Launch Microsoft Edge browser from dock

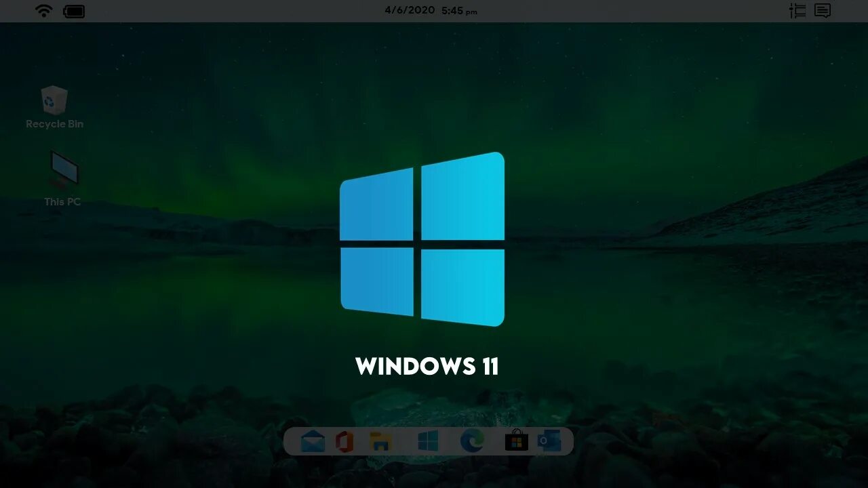(472, 441)
